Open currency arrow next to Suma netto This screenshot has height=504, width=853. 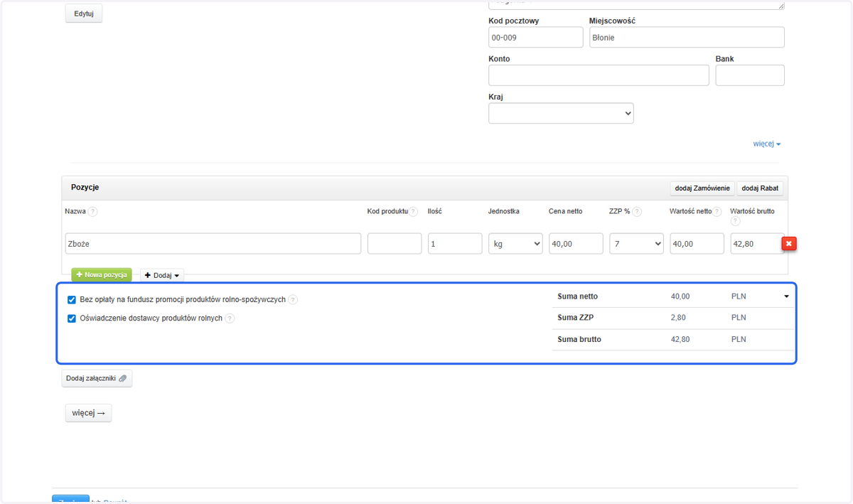coord(787,296)
